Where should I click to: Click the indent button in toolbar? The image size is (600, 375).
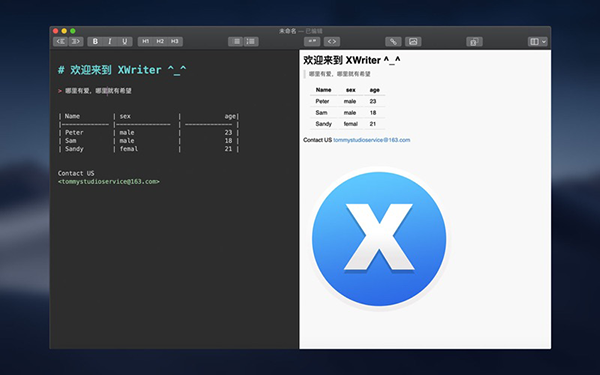click(76, 41)
